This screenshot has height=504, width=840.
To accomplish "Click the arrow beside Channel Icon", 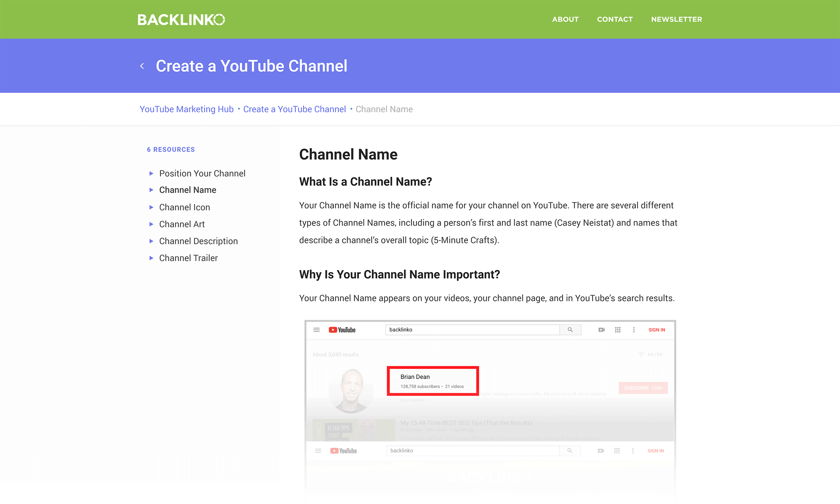I will pos(152,207).
